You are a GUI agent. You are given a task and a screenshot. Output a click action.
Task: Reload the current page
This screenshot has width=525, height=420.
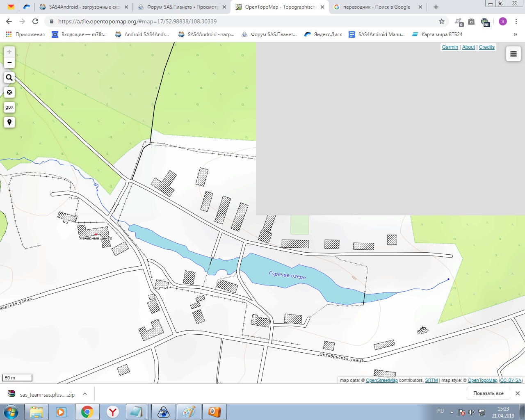point(35,21)
